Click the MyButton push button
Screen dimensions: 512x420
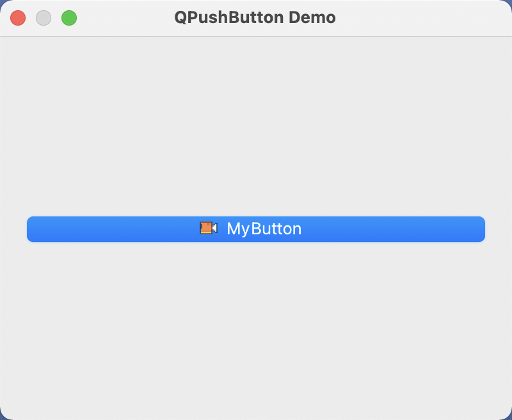(255, 229)
